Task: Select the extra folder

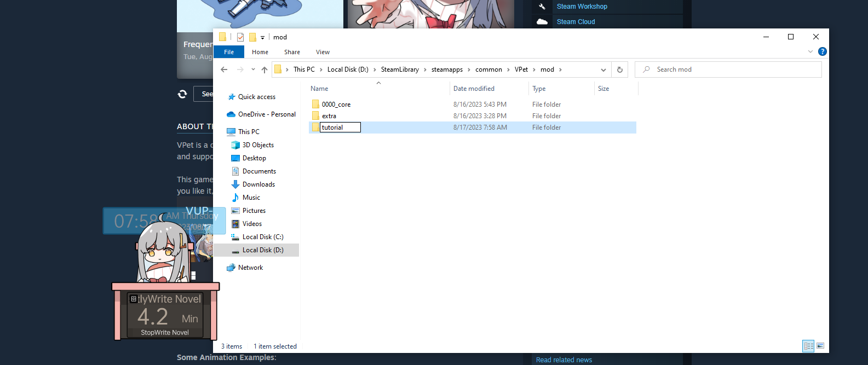Action: click(329, 116)
